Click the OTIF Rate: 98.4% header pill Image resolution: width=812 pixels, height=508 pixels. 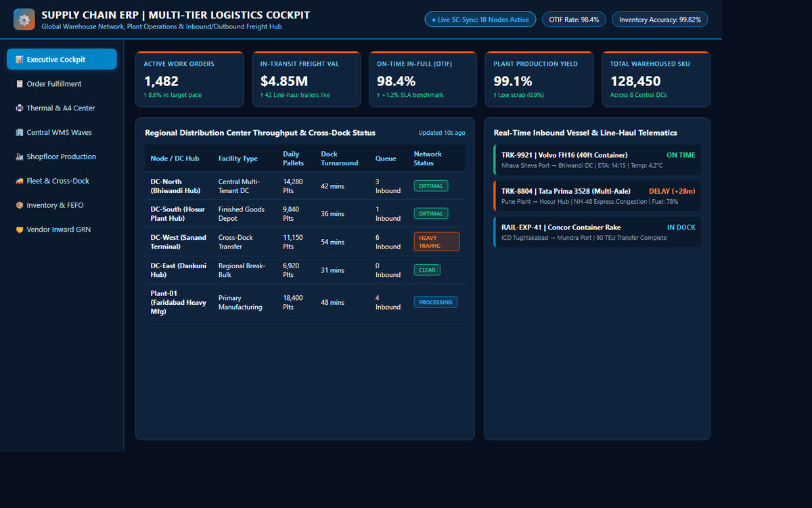click(x=574, y=20)
